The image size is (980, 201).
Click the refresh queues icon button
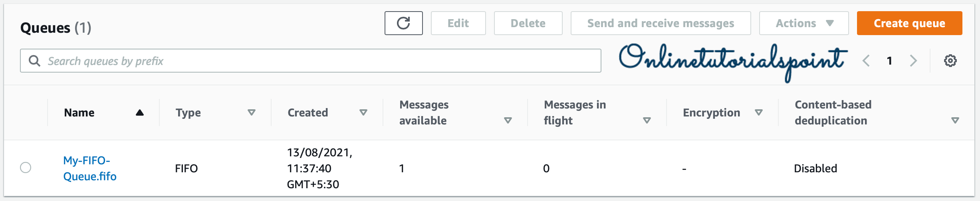tap(403, 23)
